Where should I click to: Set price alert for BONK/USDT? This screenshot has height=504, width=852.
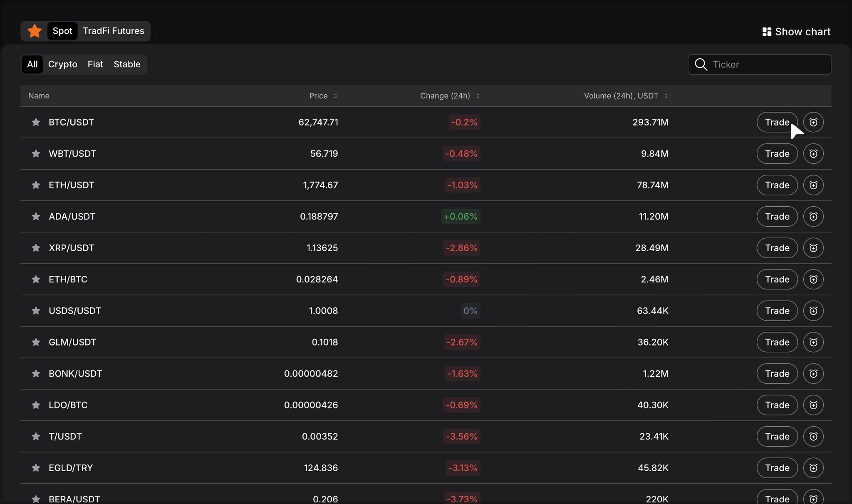click(813, 373)
